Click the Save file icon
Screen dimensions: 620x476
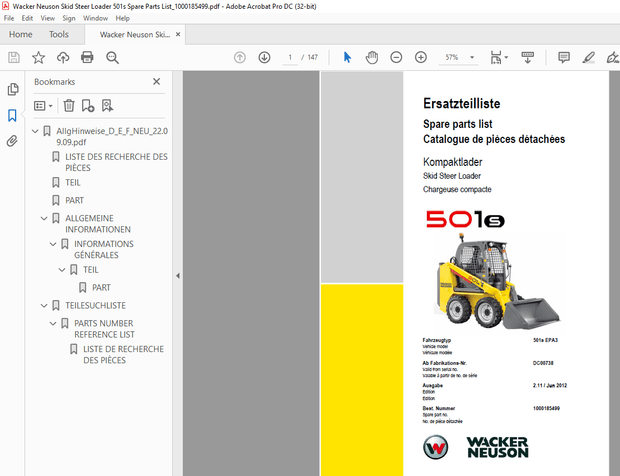[x=14, y=58]
